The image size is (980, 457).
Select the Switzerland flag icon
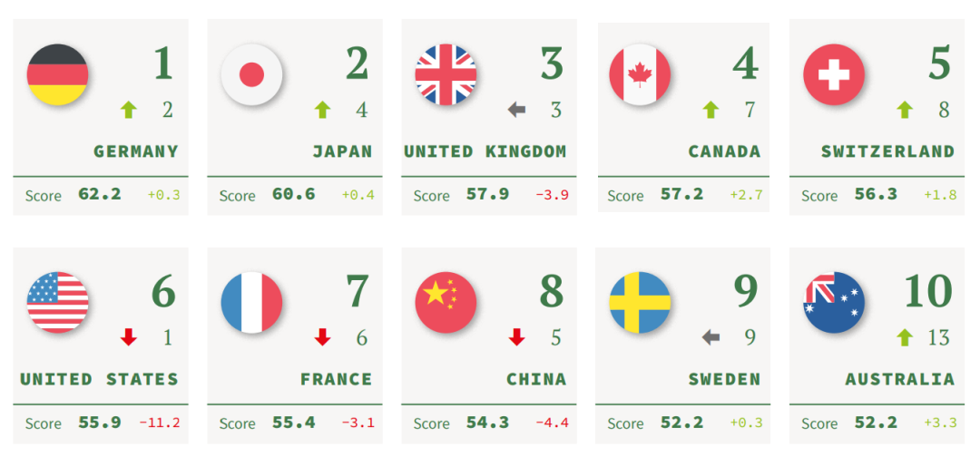834,74
